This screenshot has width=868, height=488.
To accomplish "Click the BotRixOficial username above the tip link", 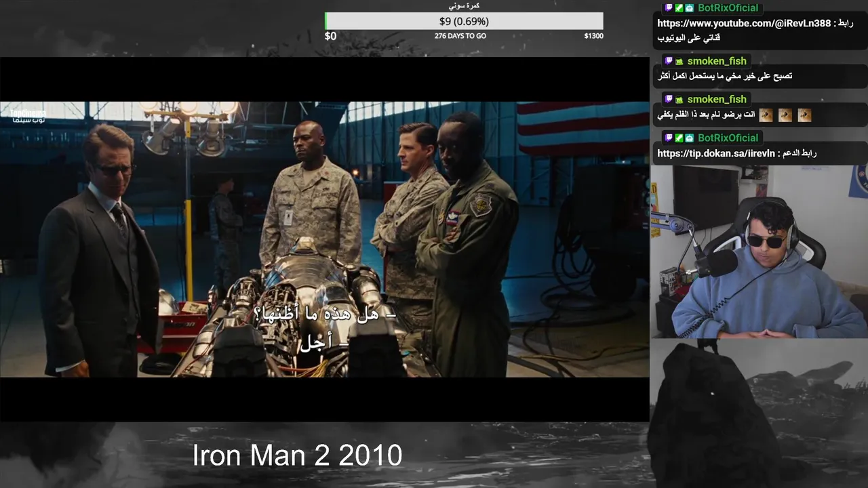I will pyautogui.click(x=728, y=138).
